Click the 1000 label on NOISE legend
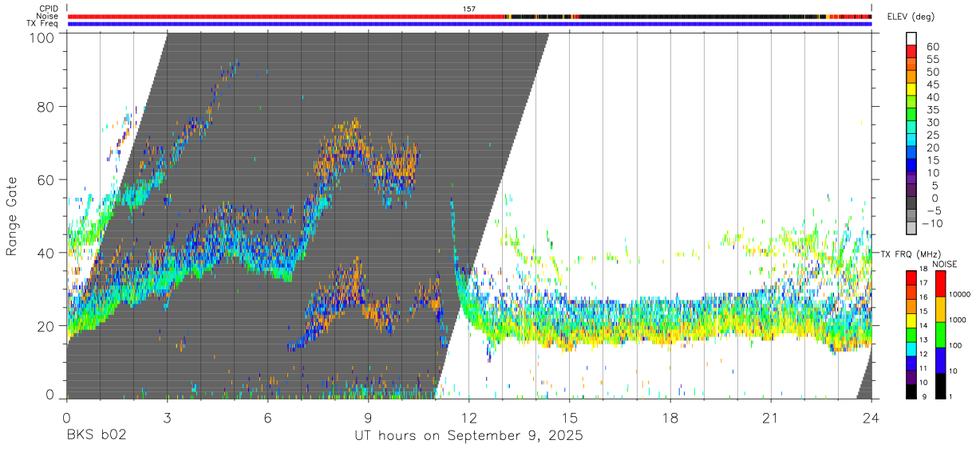 tap(956, 320)
